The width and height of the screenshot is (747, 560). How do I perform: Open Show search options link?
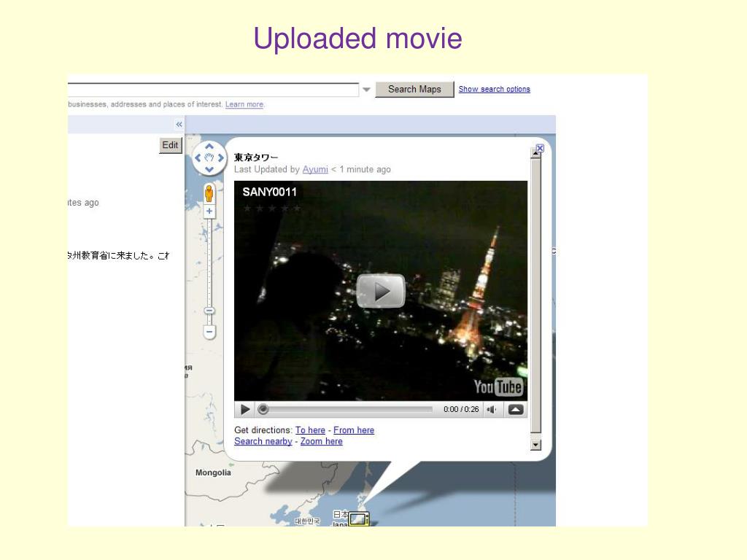[494, 89]
